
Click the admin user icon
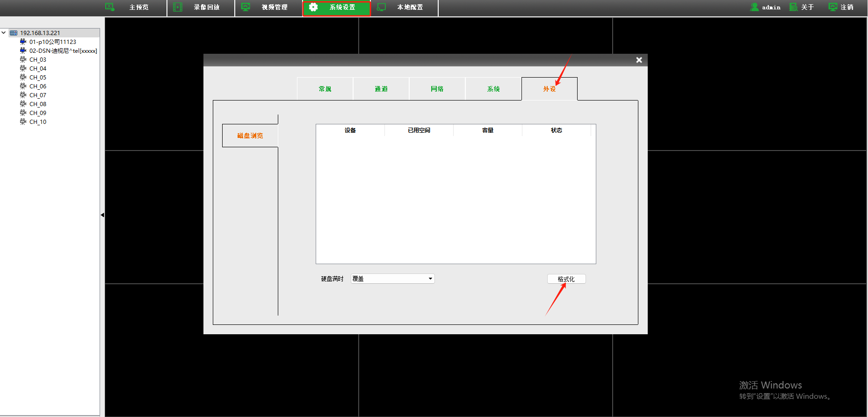coord(754,7)
